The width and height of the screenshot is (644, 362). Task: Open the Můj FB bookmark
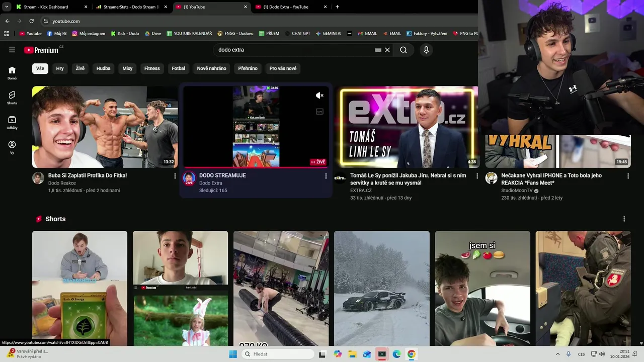pyautogui.click(x=57, y=34)
